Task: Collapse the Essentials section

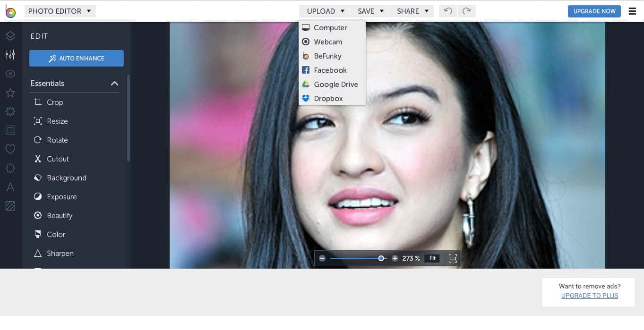Action: click(x=114, y=84)
